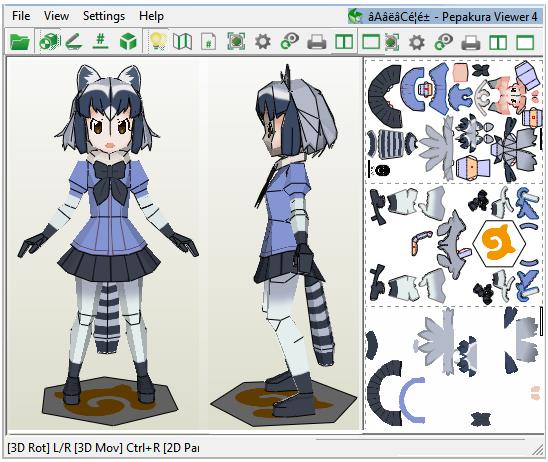Toggle the textured 3D model display icon
The height and width of the screenshot is (462, 548).
tap(49, 42)
